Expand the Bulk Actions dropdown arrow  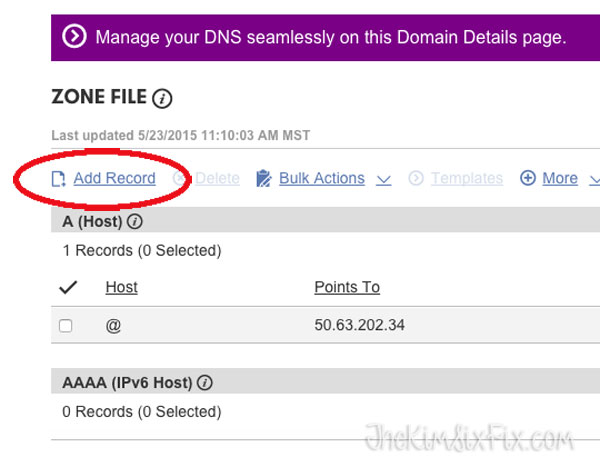pos(383,180)
